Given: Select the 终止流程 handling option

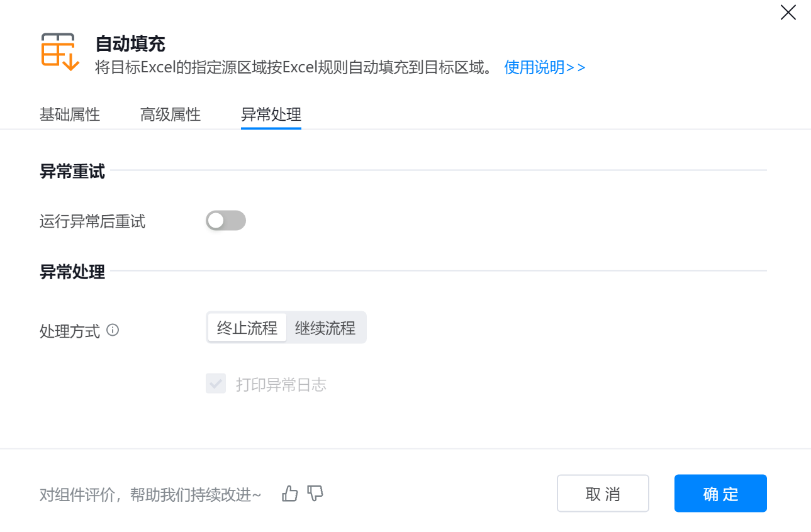Looking at the screenshot, I should [247, 328].
